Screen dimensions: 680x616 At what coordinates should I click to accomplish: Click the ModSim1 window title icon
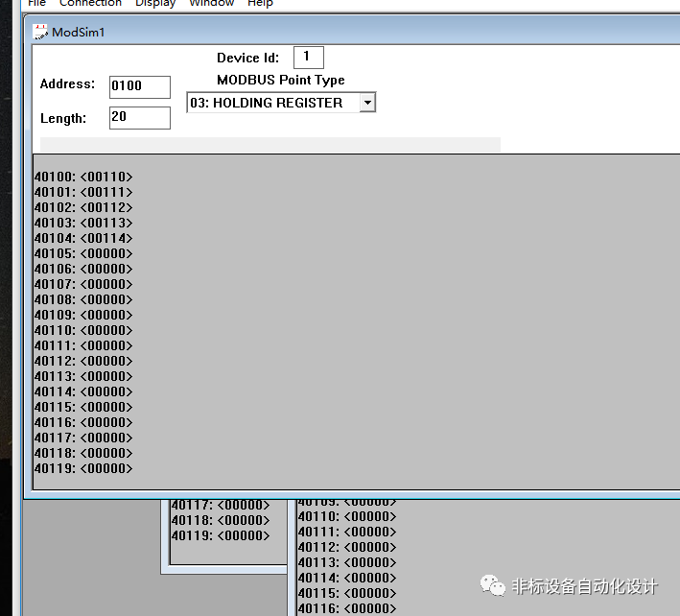(40, 32)
